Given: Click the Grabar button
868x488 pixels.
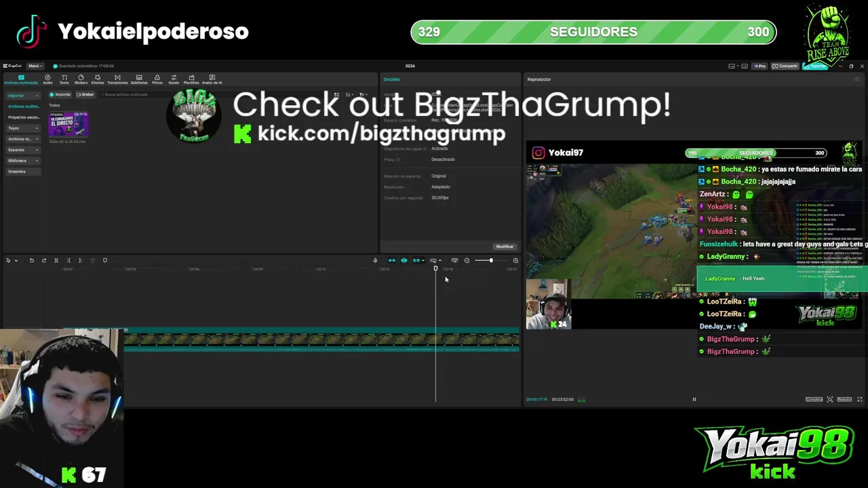Looking at the screenshot, I should (x=85, y=95).
